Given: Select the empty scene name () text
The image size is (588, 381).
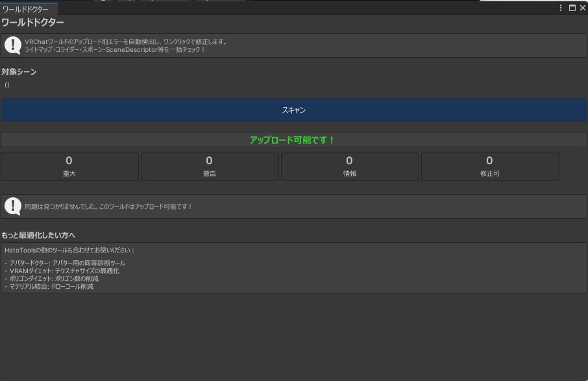Looking at the screenshot, I should (x=6, y=84).
